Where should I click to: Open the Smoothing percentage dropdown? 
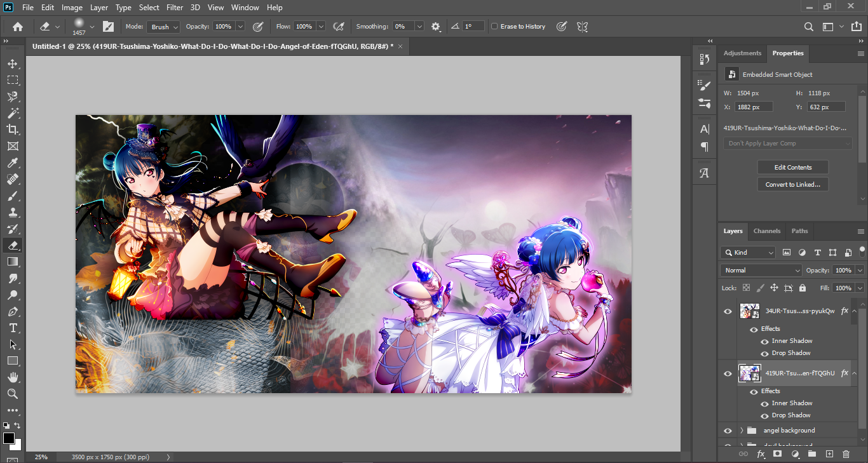419,27
